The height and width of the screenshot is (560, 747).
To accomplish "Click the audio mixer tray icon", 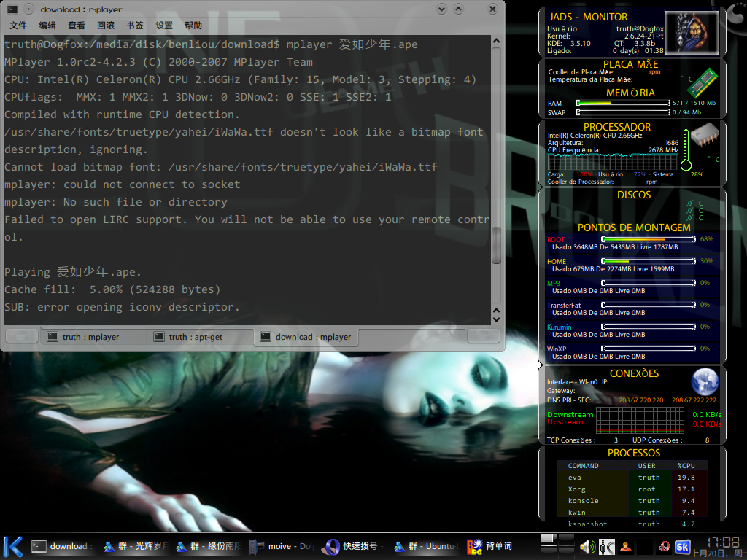I will [x=606, y=547].
